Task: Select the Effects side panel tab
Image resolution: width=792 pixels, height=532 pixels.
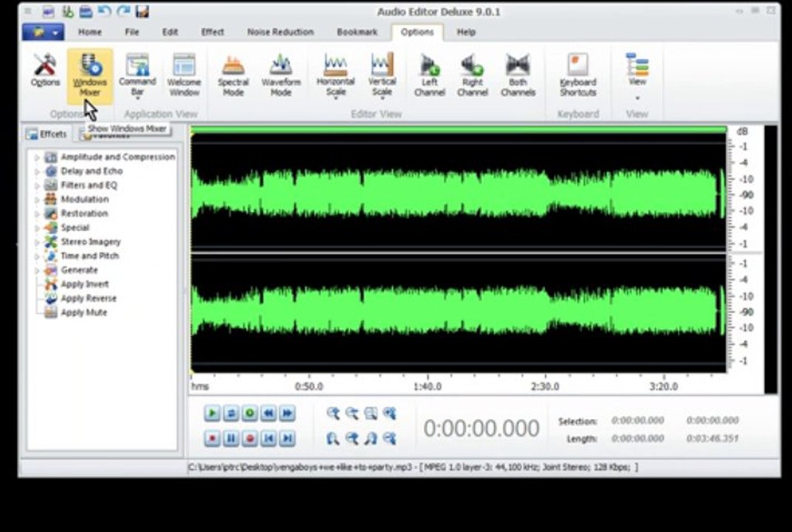Action: coord(47,134)
